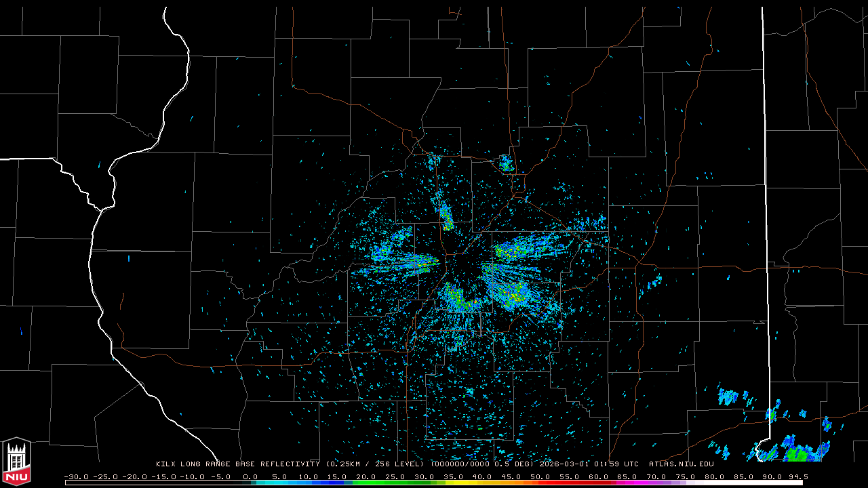Click the echo blob northwest of radar center

coord(446,217)
